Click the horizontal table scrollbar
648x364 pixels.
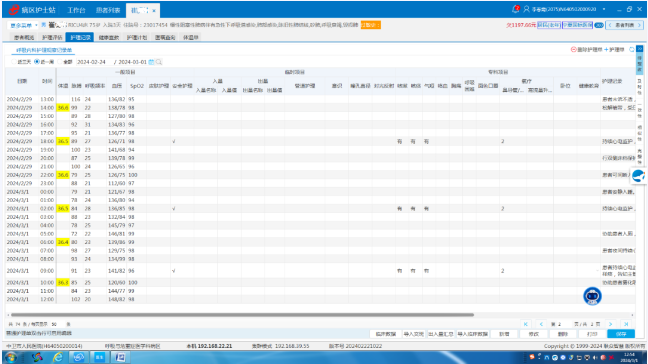(x=242, y=315)
